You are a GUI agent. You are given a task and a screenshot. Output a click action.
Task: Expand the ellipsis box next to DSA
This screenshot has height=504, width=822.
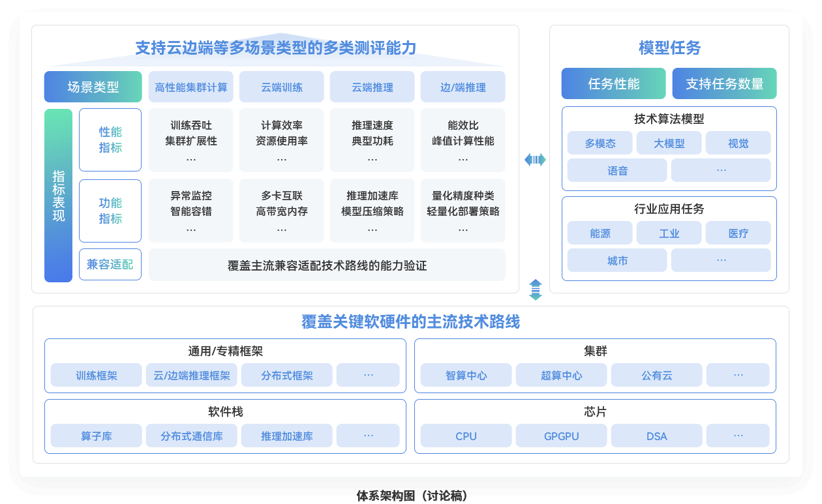point(737,436)
